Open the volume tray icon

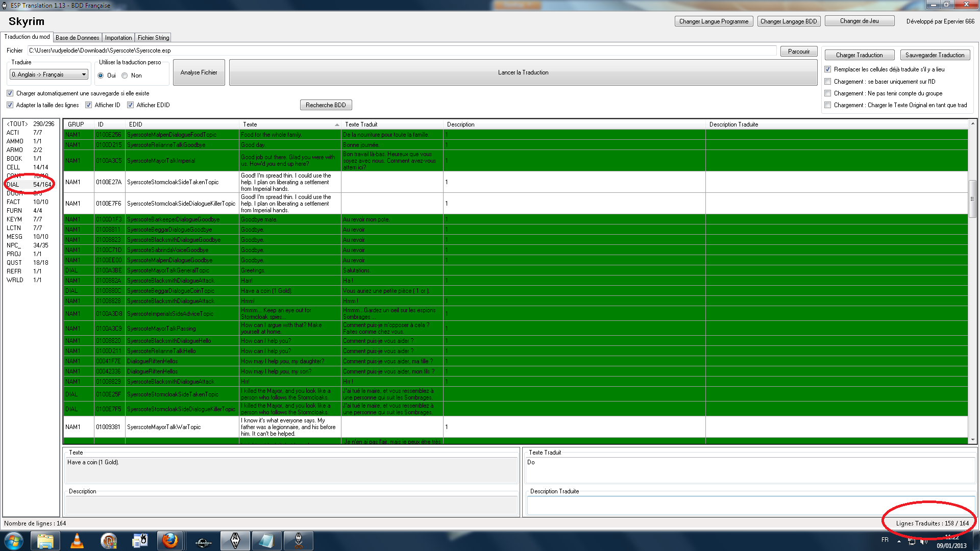923,541
